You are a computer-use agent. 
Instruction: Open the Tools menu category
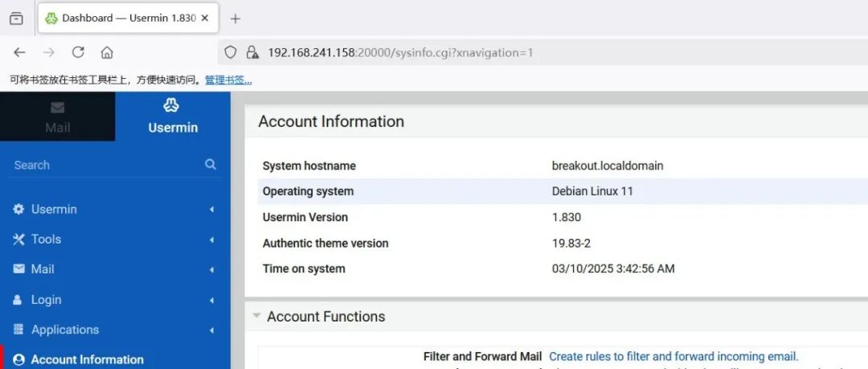(115, 240)
